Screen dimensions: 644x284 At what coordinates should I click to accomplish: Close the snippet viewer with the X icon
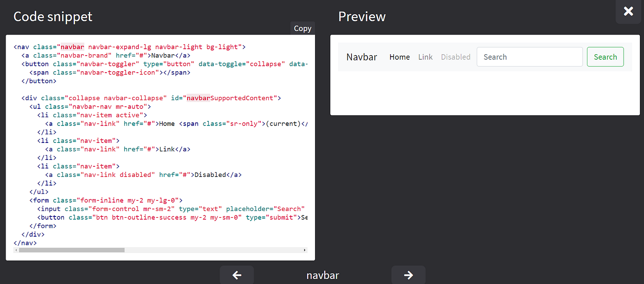pos(628,11)
